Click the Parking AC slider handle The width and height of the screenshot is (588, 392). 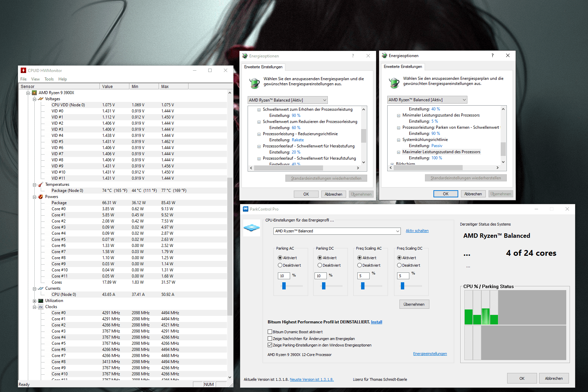[284, 286]
